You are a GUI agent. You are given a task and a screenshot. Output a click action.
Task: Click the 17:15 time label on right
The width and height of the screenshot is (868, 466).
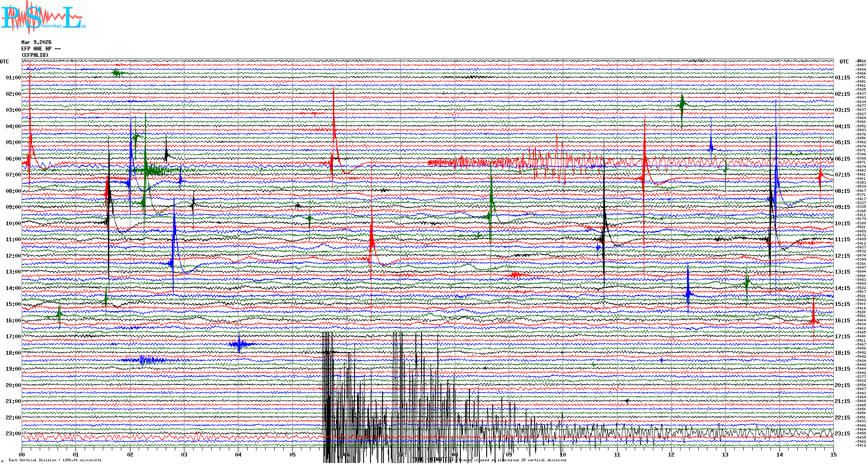tap(842, 337)
